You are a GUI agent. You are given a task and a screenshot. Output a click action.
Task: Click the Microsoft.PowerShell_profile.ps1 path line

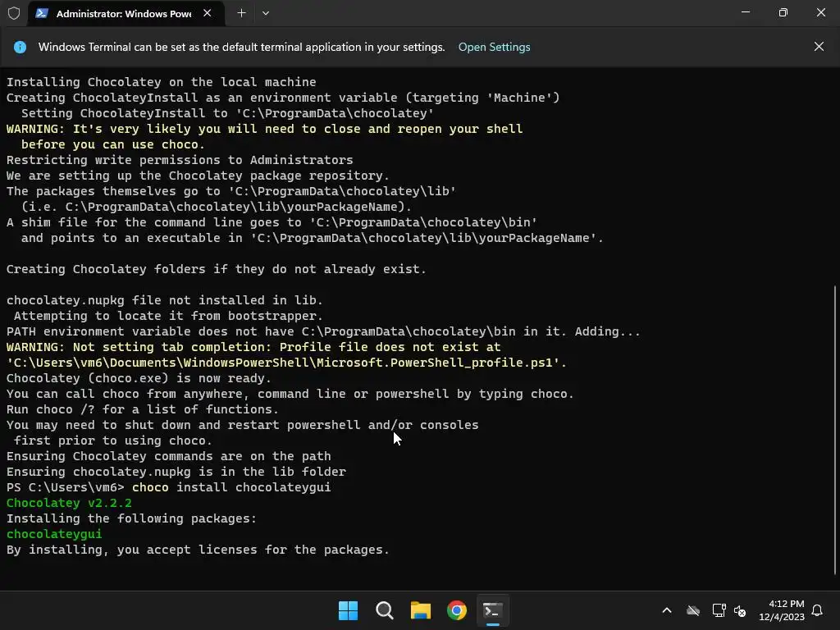point(286,363)
